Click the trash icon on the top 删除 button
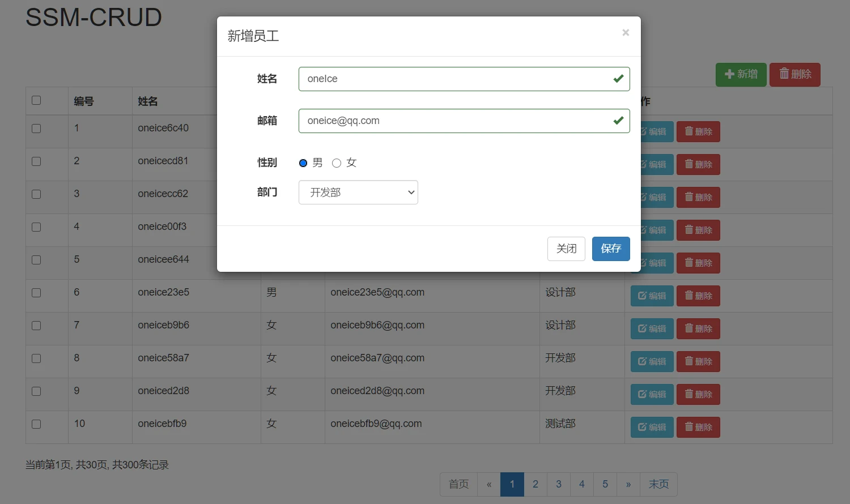 (784, 74)
